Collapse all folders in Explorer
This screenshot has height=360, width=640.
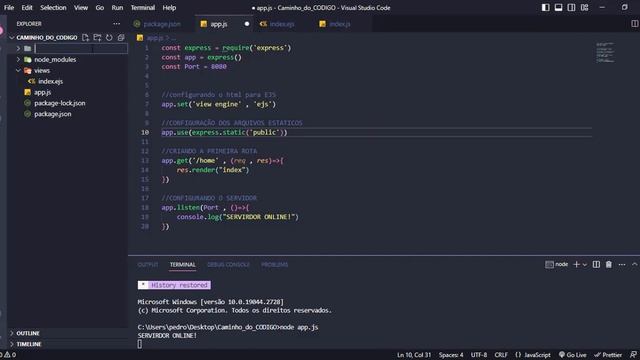tap(121, 38)
